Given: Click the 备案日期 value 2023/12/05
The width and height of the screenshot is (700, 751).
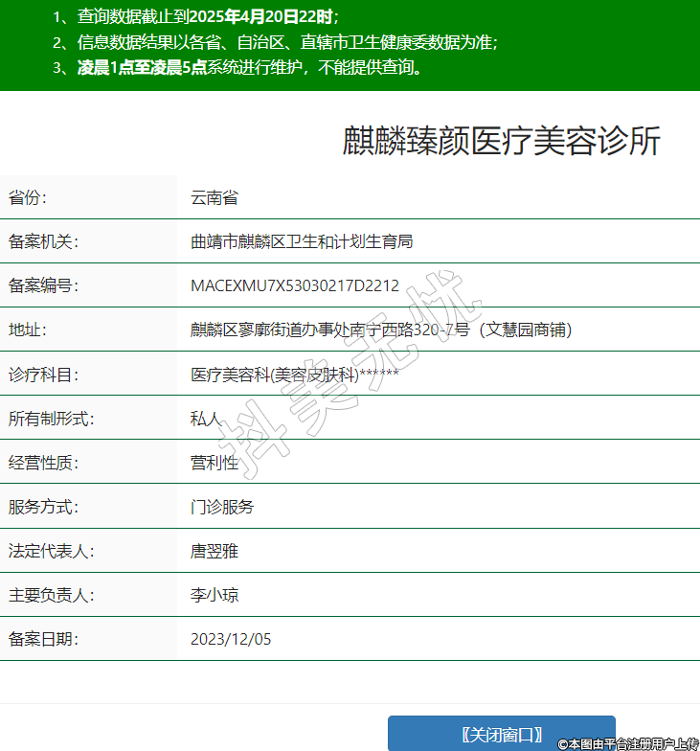Looking at the screenshot, I should click(231, 639).
